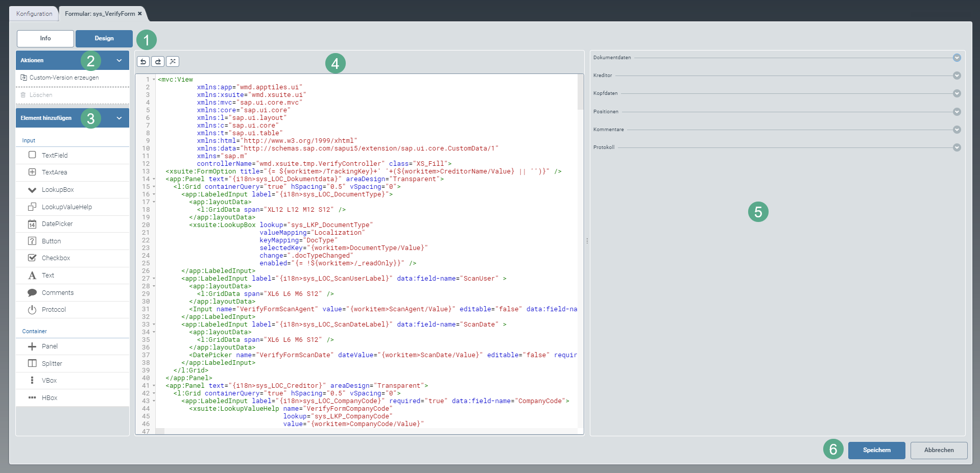Expand the Dokumentdaten preview section
This screenshot has height=473, width=980.
click(x=957, y=58)
